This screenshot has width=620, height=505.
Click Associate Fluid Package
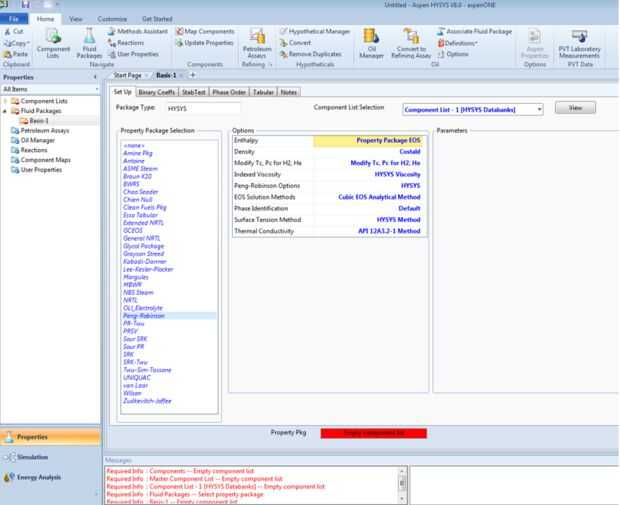475,31
